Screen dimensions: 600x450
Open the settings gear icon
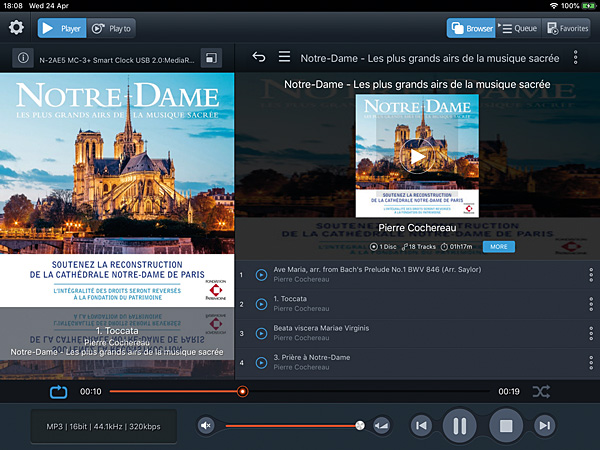click(x=16, y=28)
